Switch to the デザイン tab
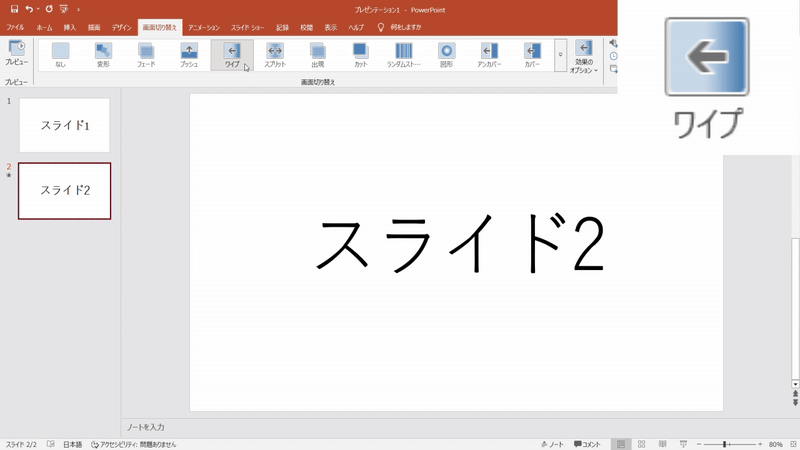The height and width of the screenshot is (450, 800). point(121,28)
